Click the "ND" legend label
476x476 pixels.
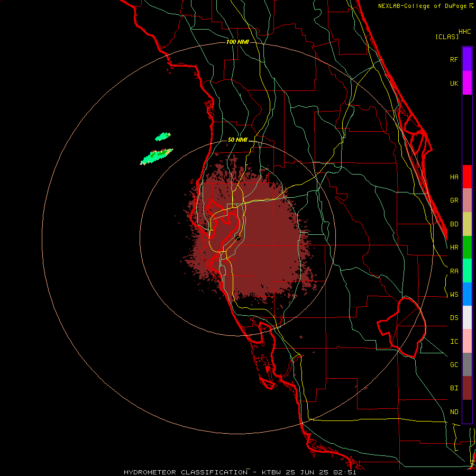click(x=454, y=412)
